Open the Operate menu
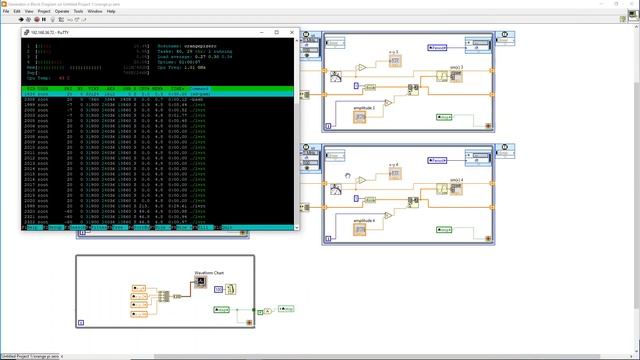 pyautogui.click(x=62, y=11)
